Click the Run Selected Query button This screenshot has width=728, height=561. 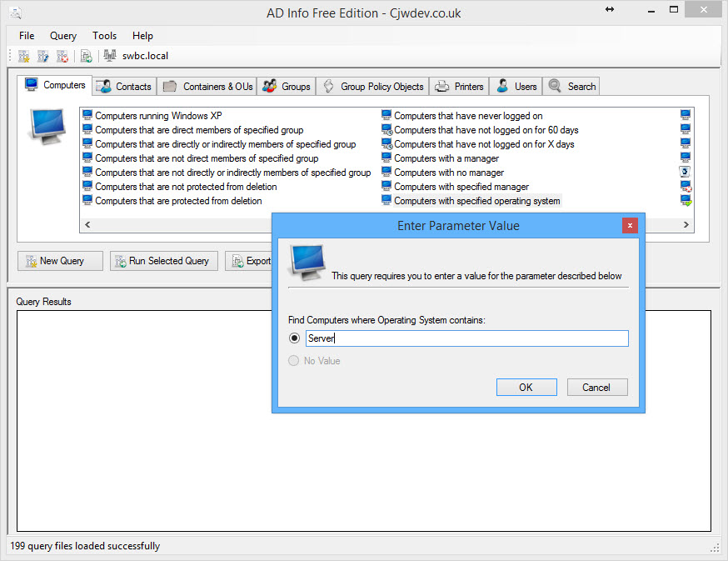[164, 261]
